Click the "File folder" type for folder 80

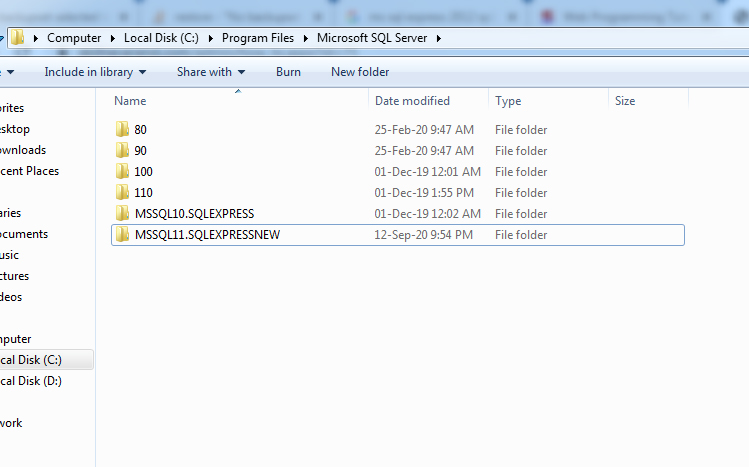(521, 129)
